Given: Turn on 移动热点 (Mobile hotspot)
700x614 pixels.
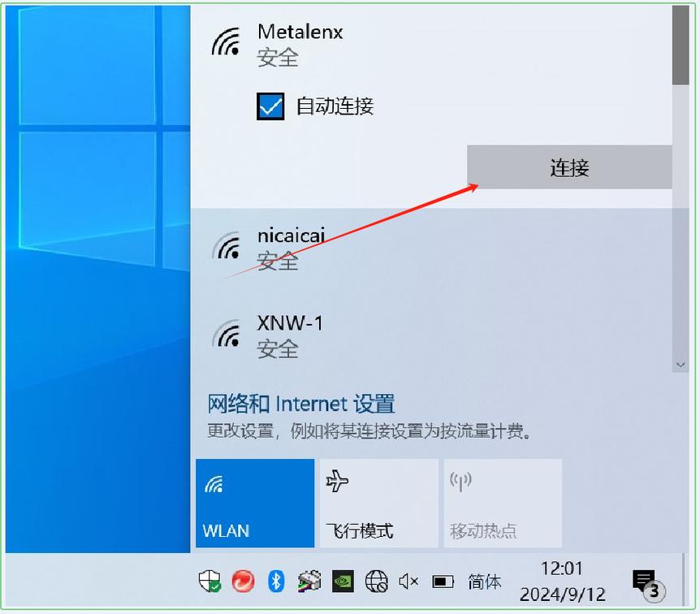Looking at the screenshot, I should (502, 502).
